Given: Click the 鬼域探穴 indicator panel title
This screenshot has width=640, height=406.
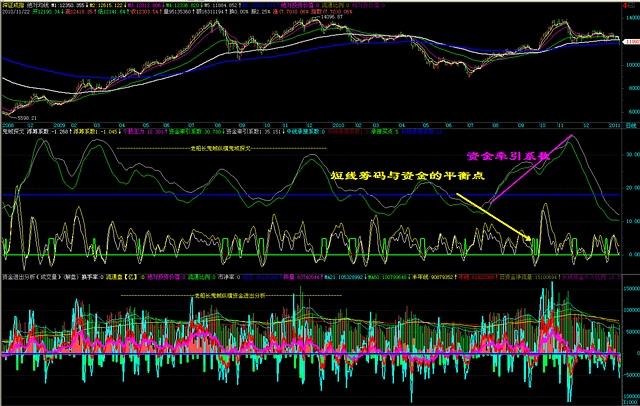Looking at the screenshot, I should pyautogui.click(x=13, y=132).
